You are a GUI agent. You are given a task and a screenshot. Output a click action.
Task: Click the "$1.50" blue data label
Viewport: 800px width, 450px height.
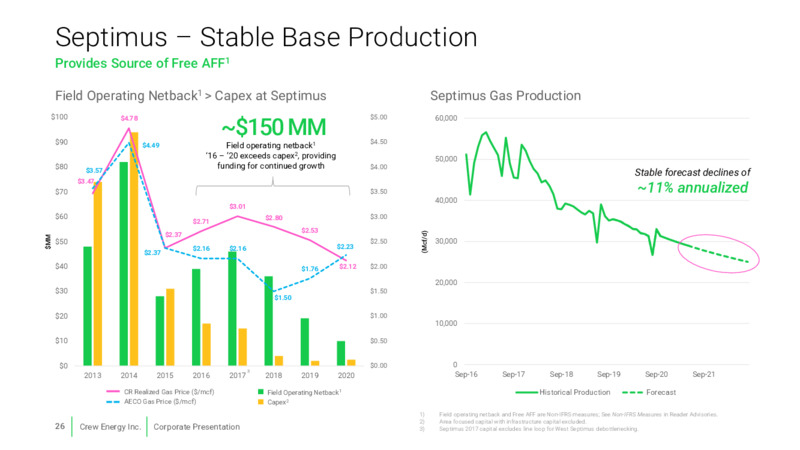pos(283,298)
